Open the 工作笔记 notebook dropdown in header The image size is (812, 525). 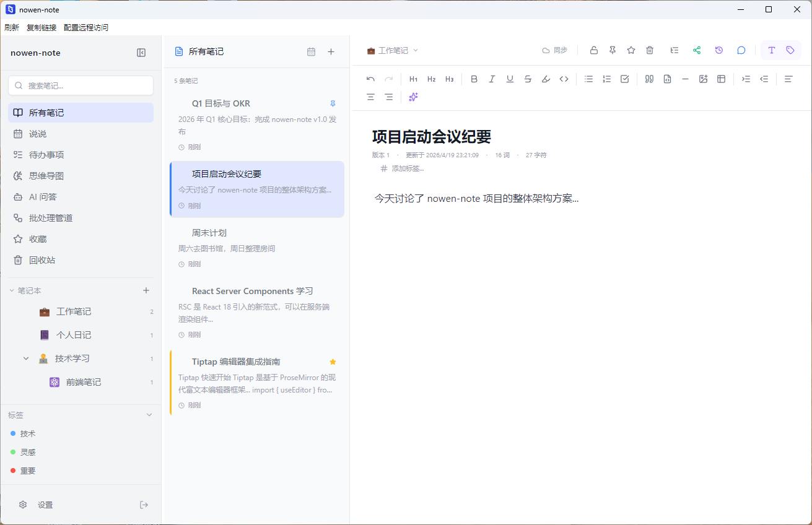[393, 51]
